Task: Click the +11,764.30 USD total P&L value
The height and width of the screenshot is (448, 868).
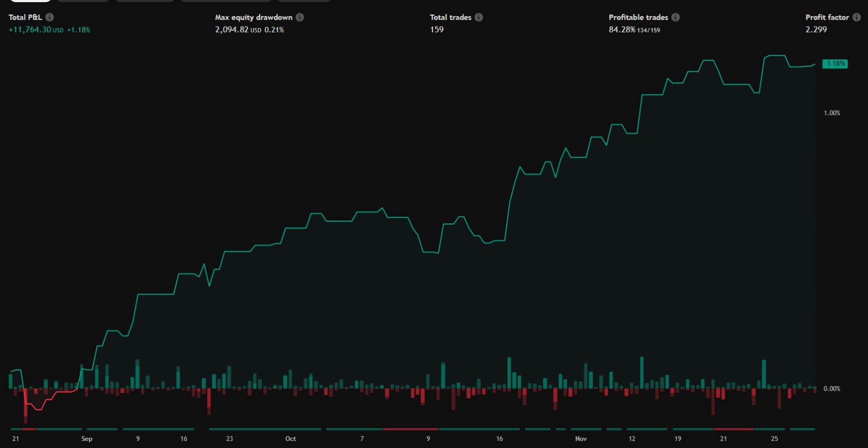Action: coord(36,30)
